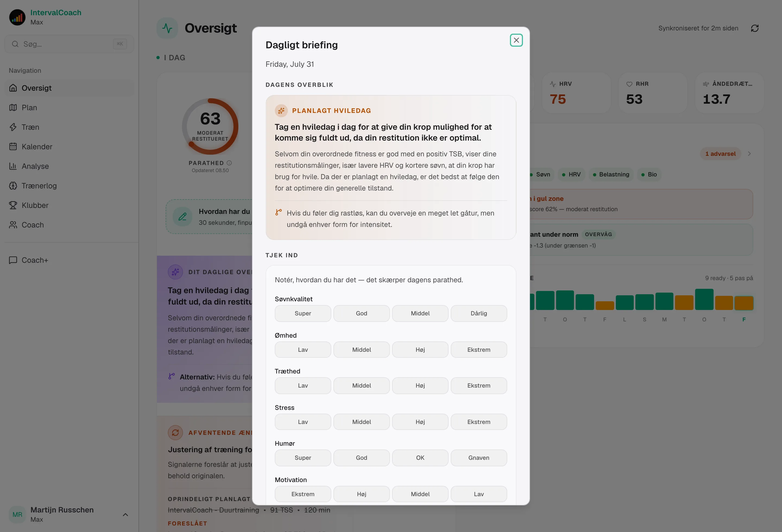This screenshot has height=532, width=782.
Task: Click the 1 advarsel badge
Action: pyautogui.click(x=720, y=154)
